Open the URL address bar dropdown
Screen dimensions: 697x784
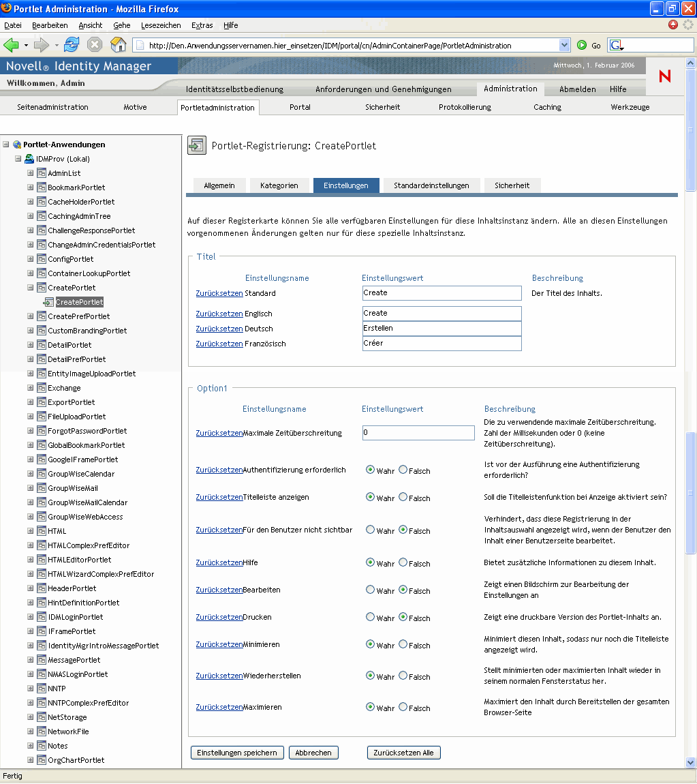click(564, 45)
